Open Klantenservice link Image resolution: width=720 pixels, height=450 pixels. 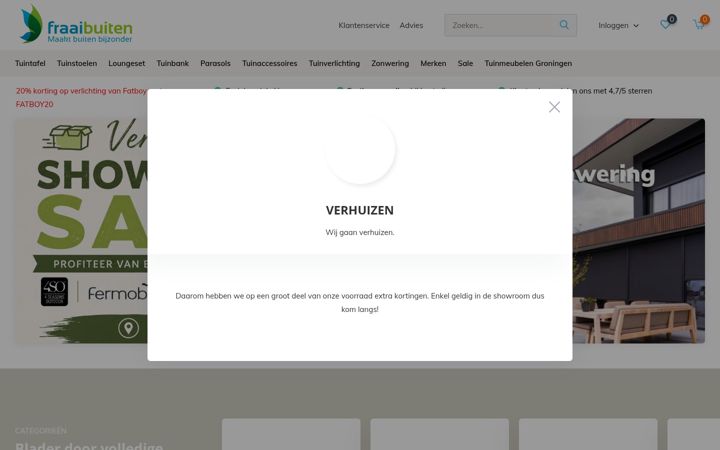364,25
